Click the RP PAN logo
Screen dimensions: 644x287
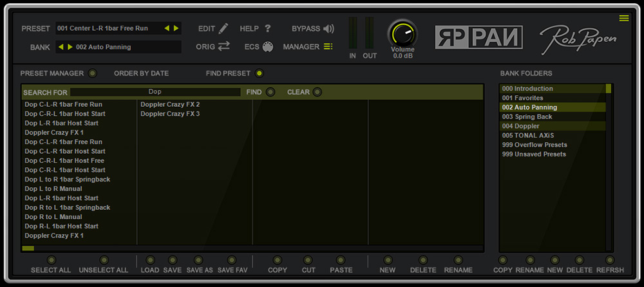click(479, 37)
